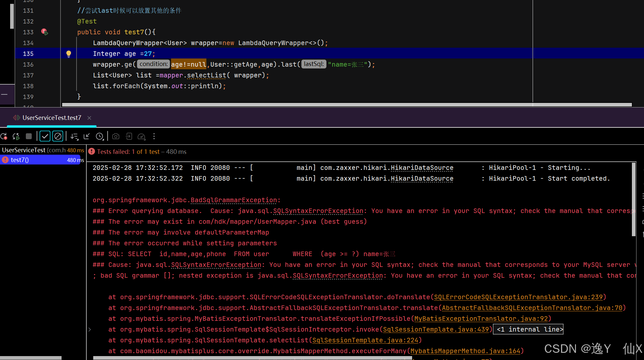Close the UserServiceTest.test7 tab
Viewport: 644px width, 360px height.
coord(89,118)
